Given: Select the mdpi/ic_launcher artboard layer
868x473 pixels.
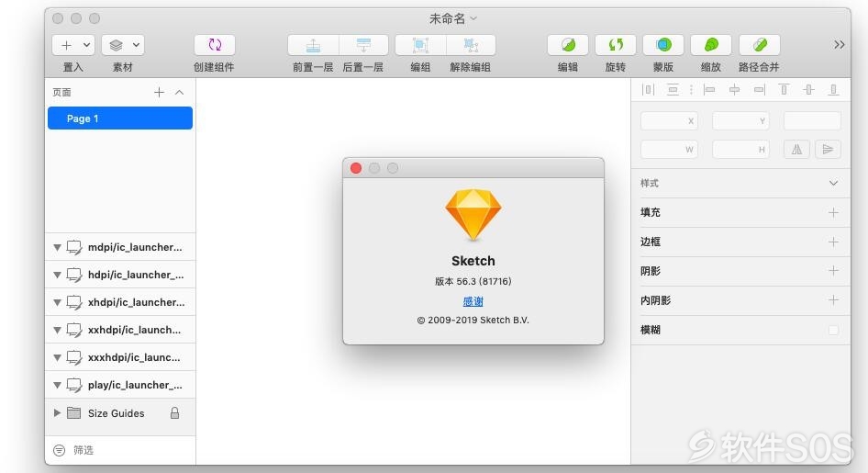Looking at the screenshot, I should [120, 247].
